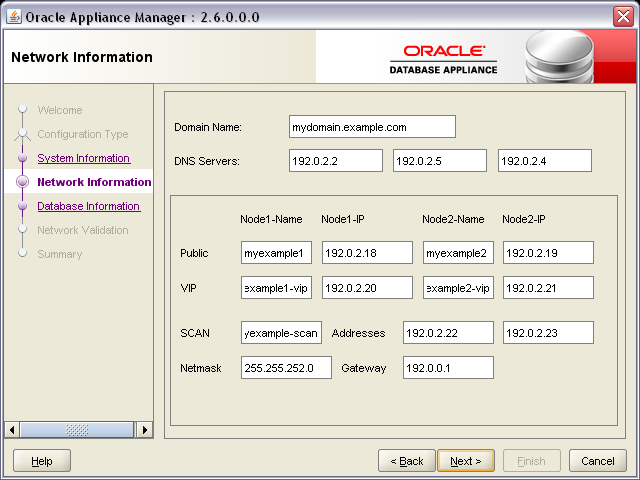
Task: Click the VIP Node1-Name field example1-vip
Action: tap(276, 288)
